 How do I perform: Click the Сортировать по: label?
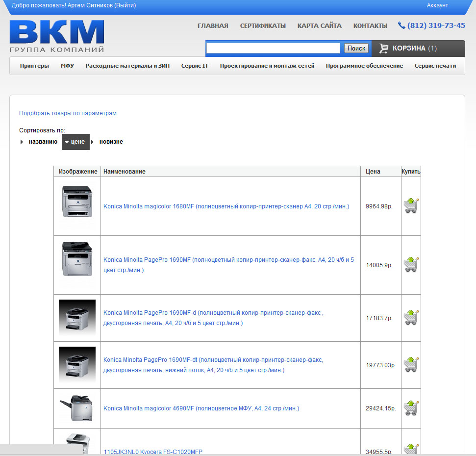[42, 130]
